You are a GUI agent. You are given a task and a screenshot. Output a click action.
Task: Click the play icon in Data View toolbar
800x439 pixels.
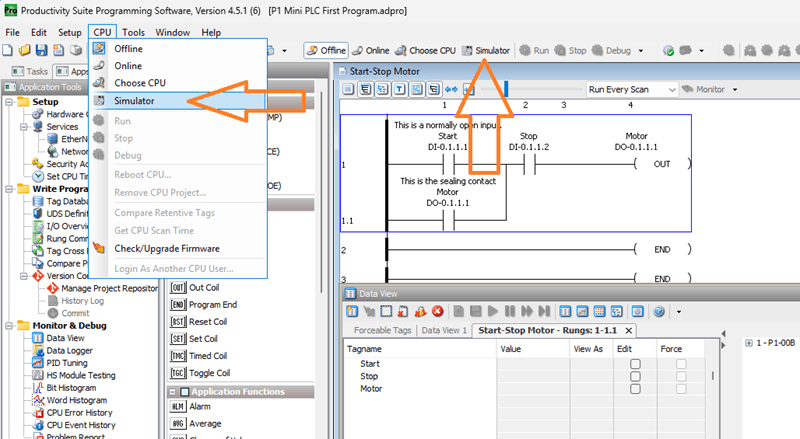[492, 311]
